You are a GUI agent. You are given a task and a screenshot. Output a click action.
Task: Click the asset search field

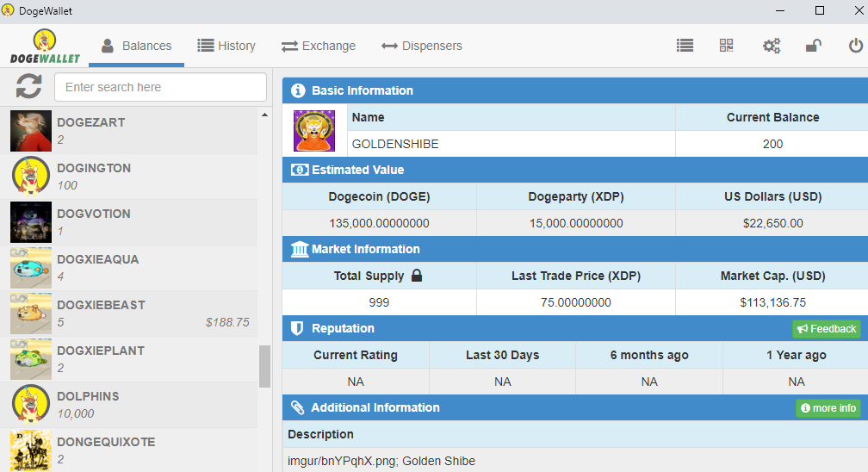(160, 87)
